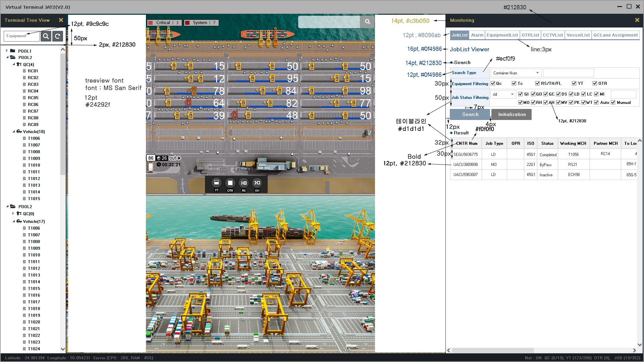Viewport: 644px width, 362px height.
Task: Open the VesselList tab
Action: [578, 35]
